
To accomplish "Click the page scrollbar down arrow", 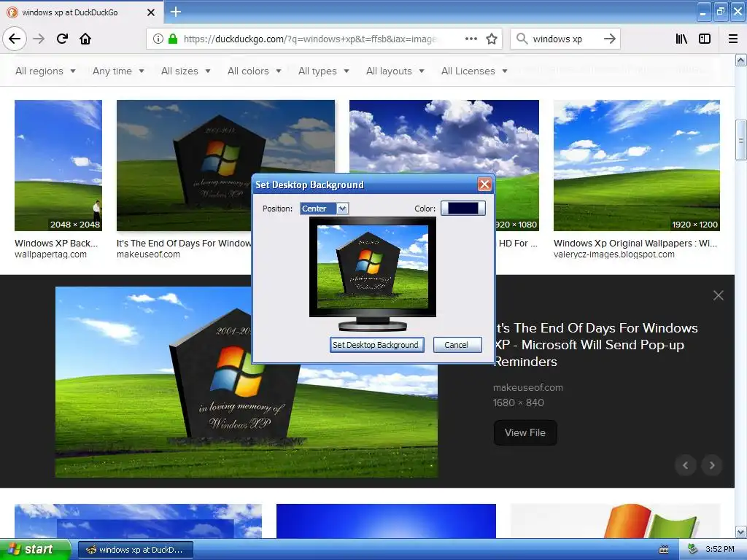I will 741,532.
